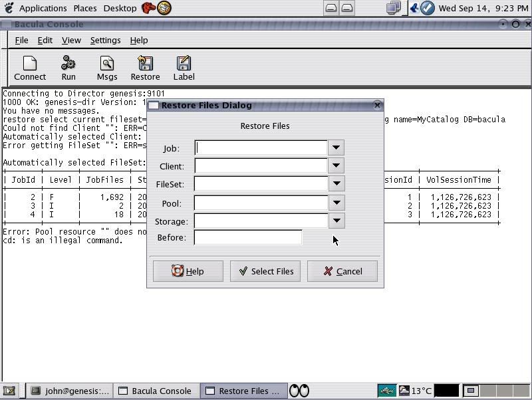The width and height of the screenshot is (532, 400).
Task: Click 'You have no messages.' line
Action: (x=51, y=111)
